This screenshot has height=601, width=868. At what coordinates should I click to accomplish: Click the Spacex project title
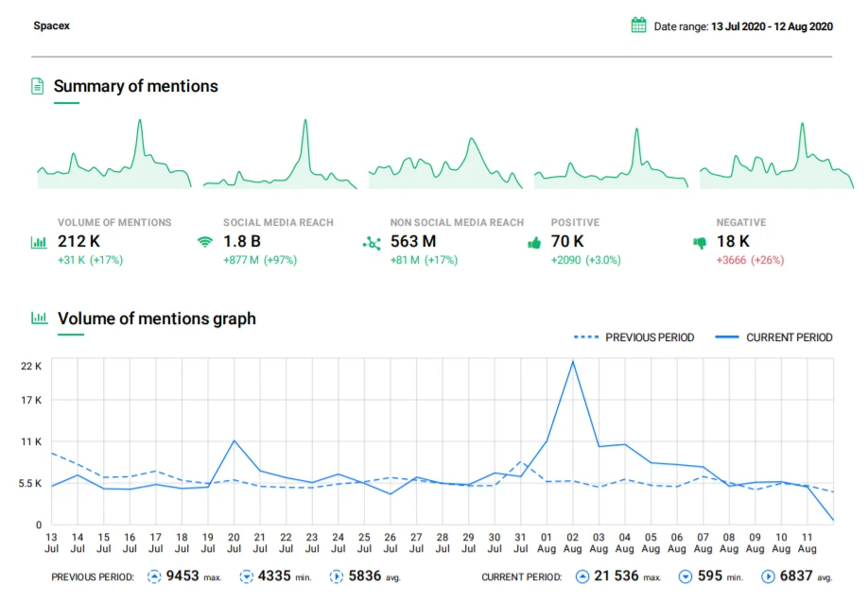[51, 26]
